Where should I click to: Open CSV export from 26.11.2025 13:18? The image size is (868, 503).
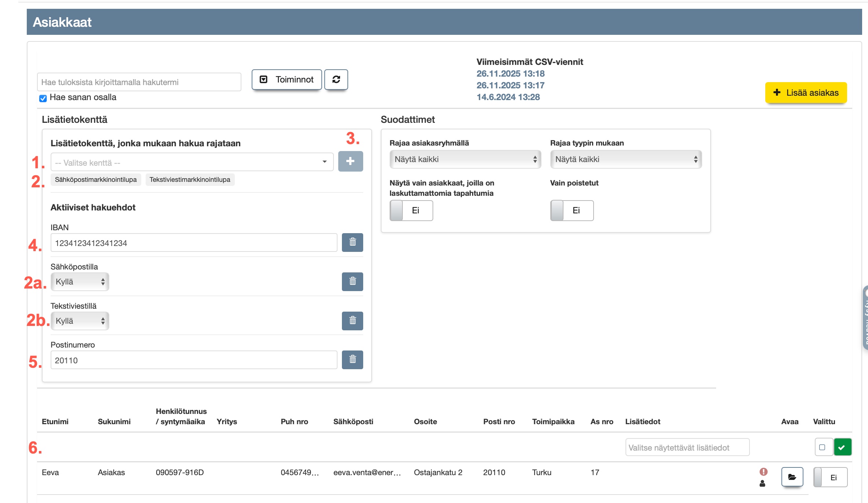pos(510,74)
